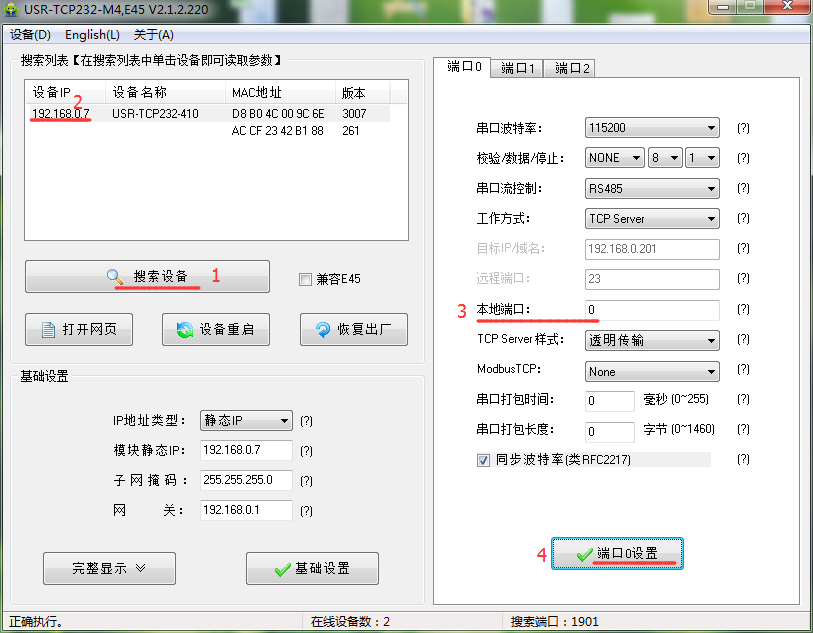Screen dimensions: 813x633
Task: Select row with MAC AC CF 23 42 B1 88
Action: click(207, 131)
